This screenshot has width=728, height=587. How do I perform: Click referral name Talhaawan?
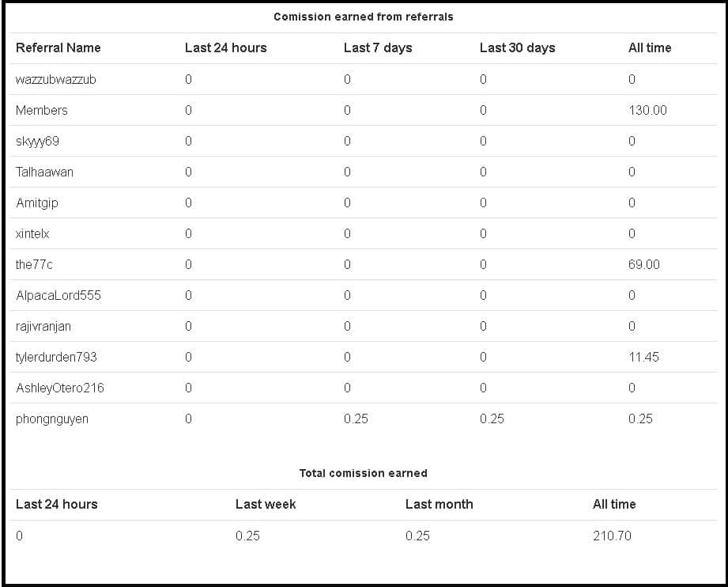point(44,172)
